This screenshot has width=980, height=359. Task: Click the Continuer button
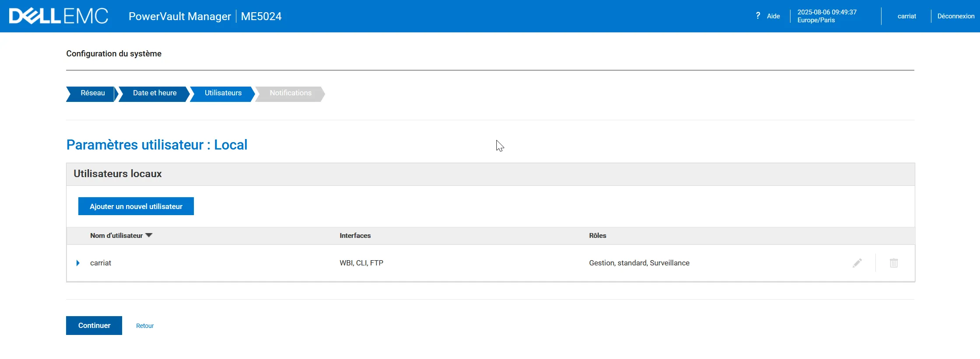tap(94, 325)
